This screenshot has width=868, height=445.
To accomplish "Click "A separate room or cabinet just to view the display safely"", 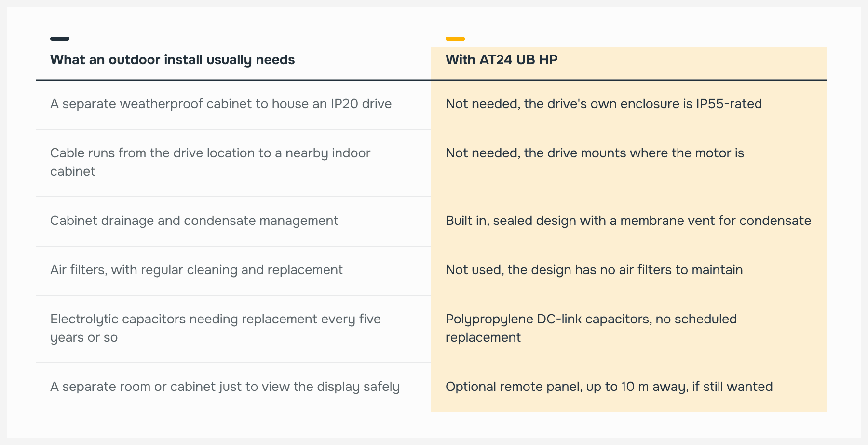I will pos(225,387).
